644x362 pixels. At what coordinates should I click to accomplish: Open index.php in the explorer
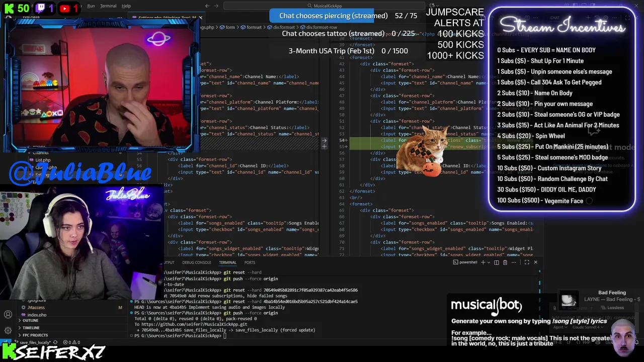pos(37,315)
